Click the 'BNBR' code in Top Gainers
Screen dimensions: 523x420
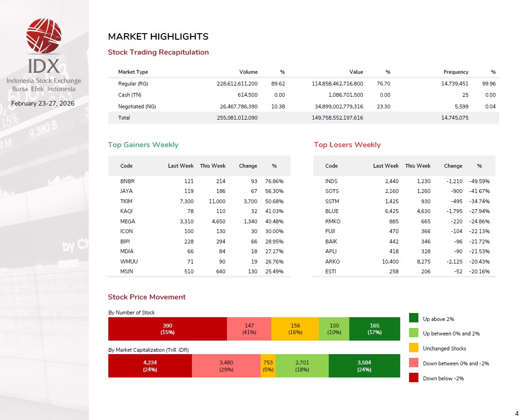(127, 181)
